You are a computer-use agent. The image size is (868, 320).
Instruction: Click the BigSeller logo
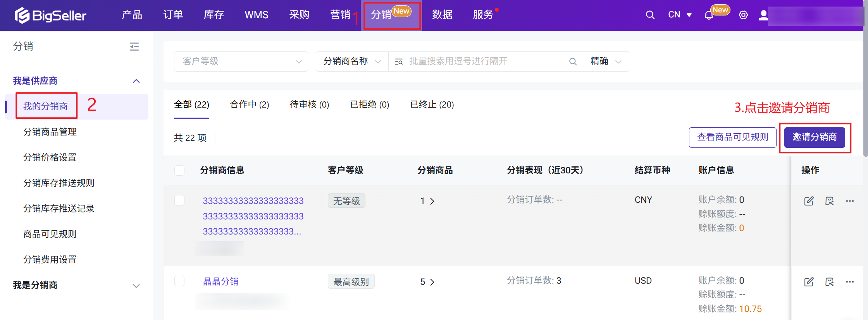[x=50, y=15]
